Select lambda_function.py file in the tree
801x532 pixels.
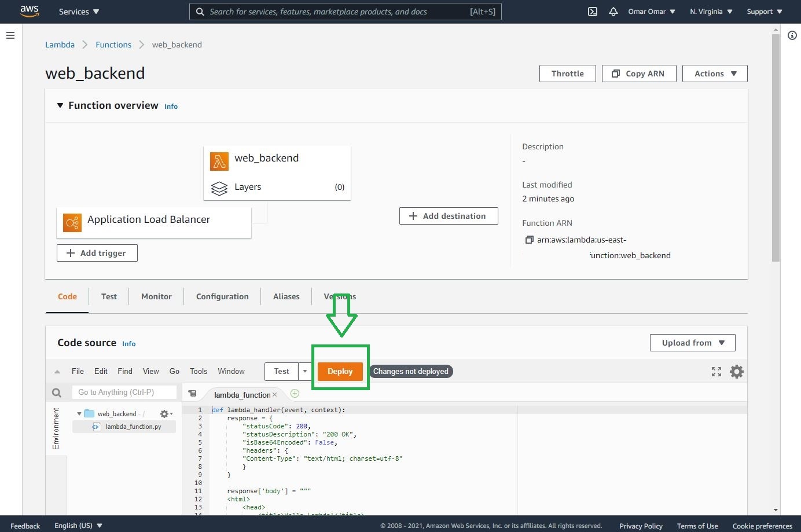pyautogui.click(x=134, y=427)
